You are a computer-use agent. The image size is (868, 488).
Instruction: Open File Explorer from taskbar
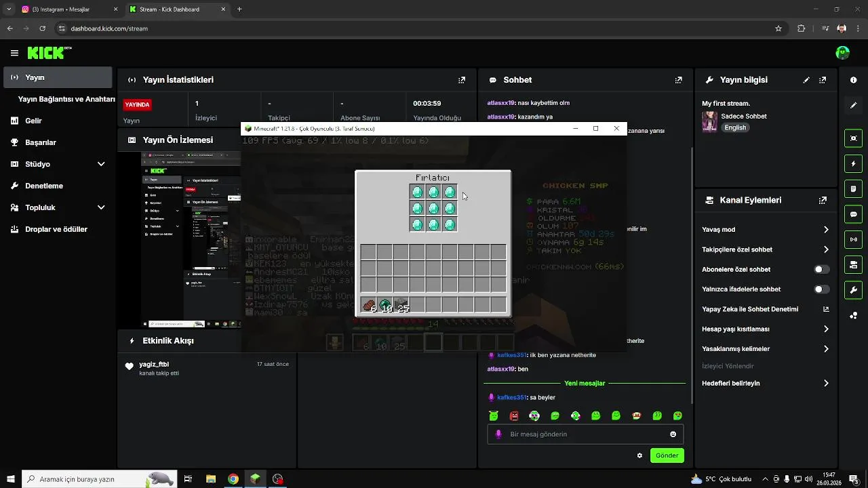pos(211,479)
